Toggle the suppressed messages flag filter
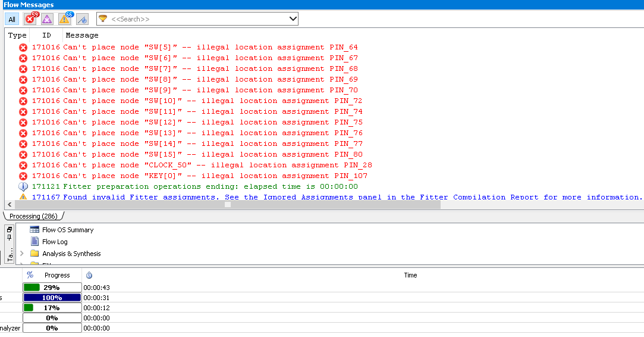 (82, 19)
